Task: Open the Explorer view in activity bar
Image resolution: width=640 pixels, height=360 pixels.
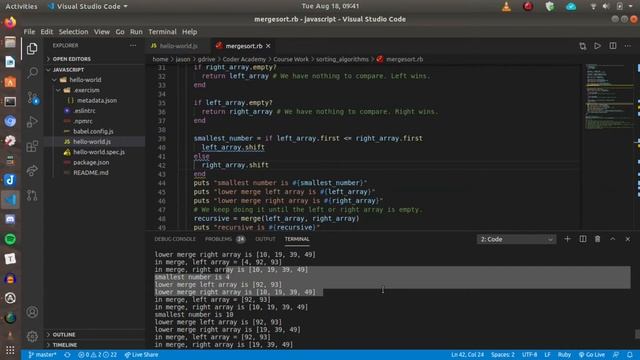Action: pos(32,49)
